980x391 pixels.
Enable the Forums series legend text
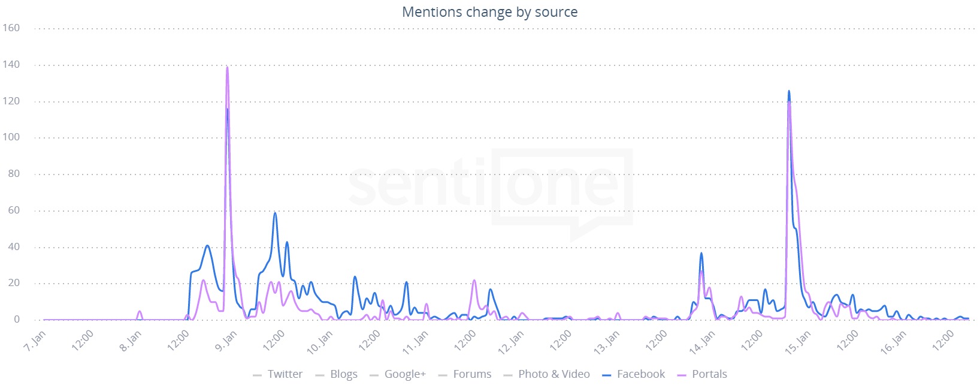pyautogui.click(x=472, y=374)
